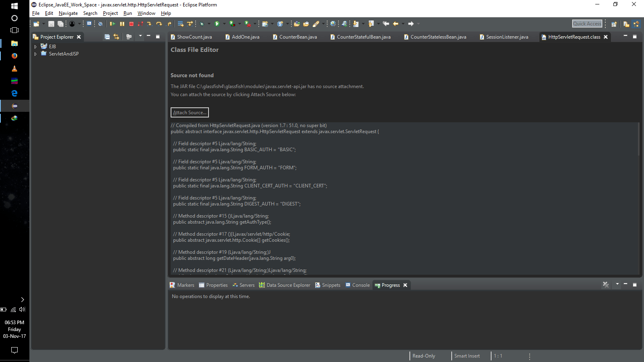Expand the ServletAndJSP project node
This screenshot has height=362, width=644.
35,53
